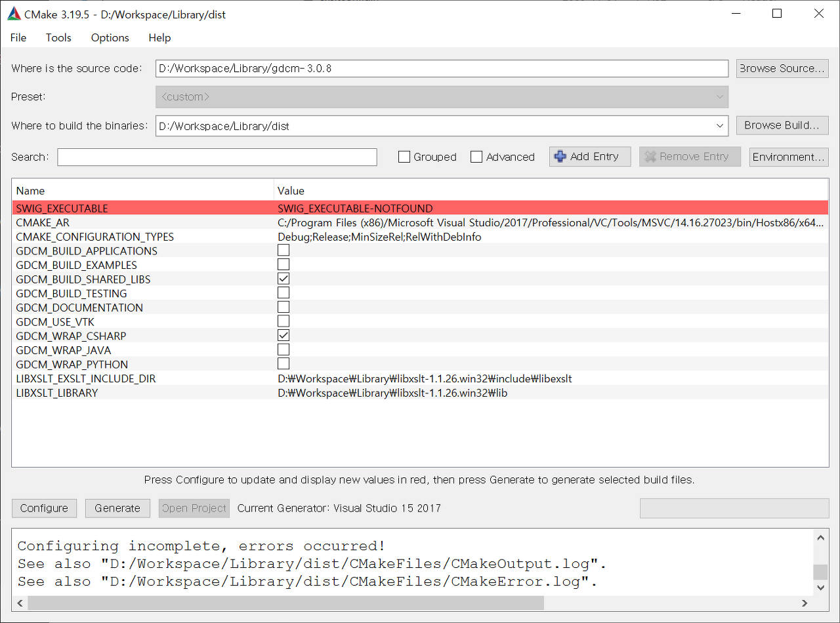Image resolution: width=840 pixels, height=623 pixels.
Task: Uncheck GDCM_BUILD_SHARED_LIBS checkbox
Action: point(283,279)
